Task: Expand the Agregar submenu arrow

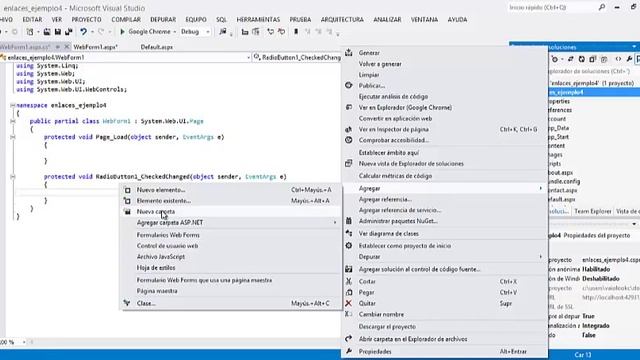Action: 540,188
